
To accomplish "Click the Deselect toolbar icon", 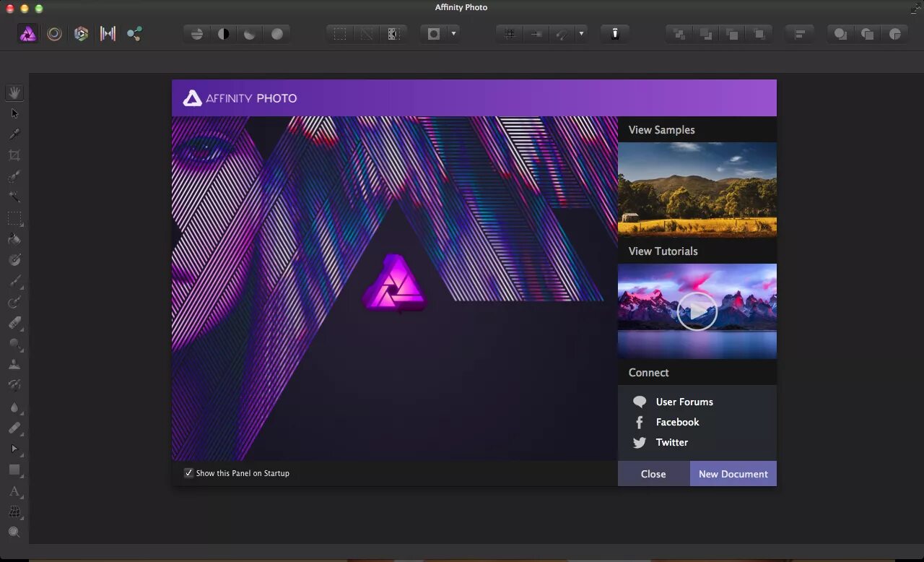I will pos(367,34).
